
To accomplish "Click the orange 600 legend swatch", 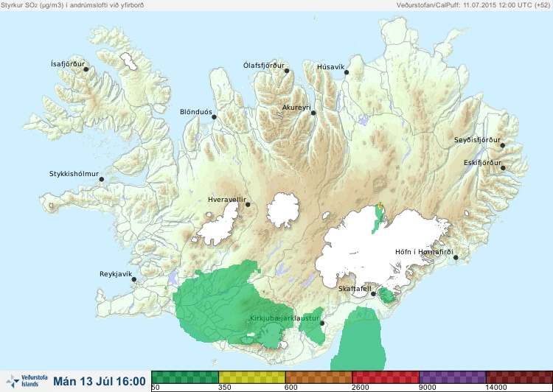I will (319, 377).
